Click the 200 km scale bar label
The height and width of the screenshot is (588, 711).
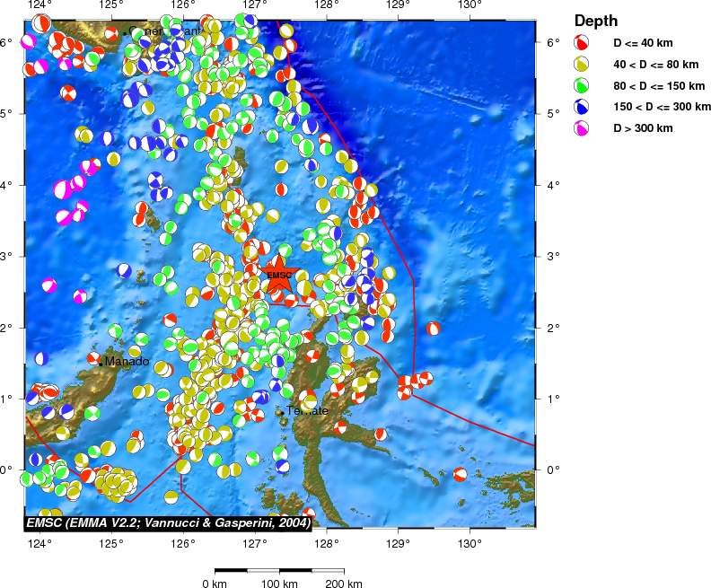point(343,584)
